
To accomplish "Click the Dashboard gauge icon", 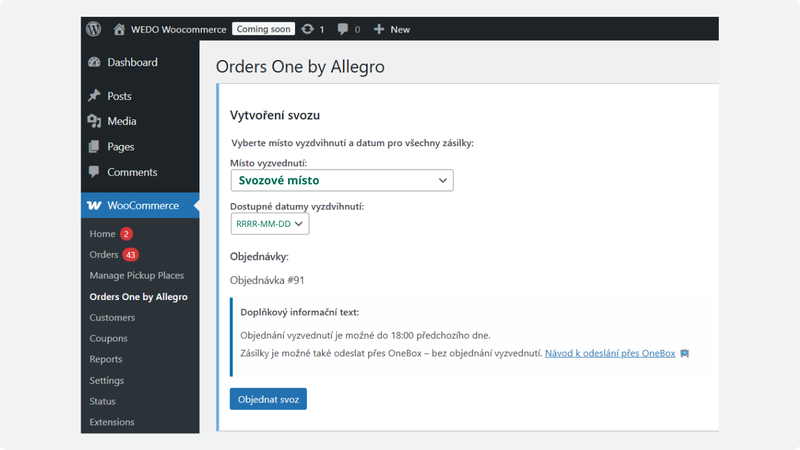I will [x=94, y=62].
